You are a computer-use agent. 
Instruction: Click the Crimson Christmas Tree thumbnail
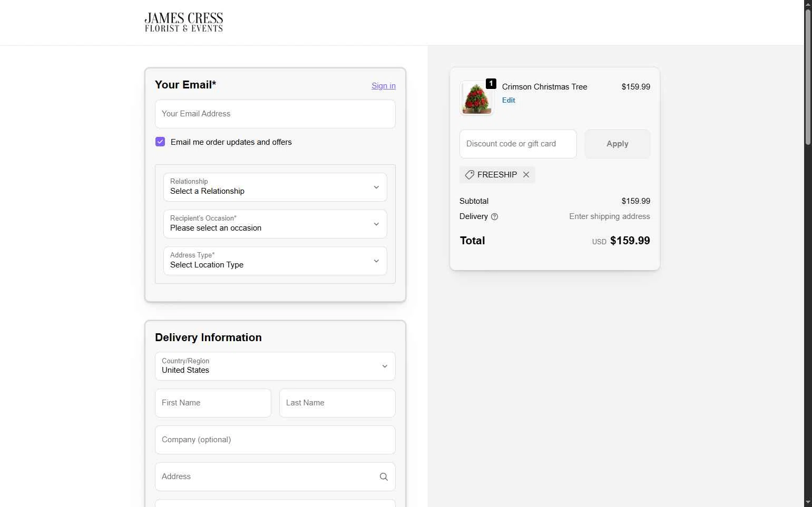point(477,98)
